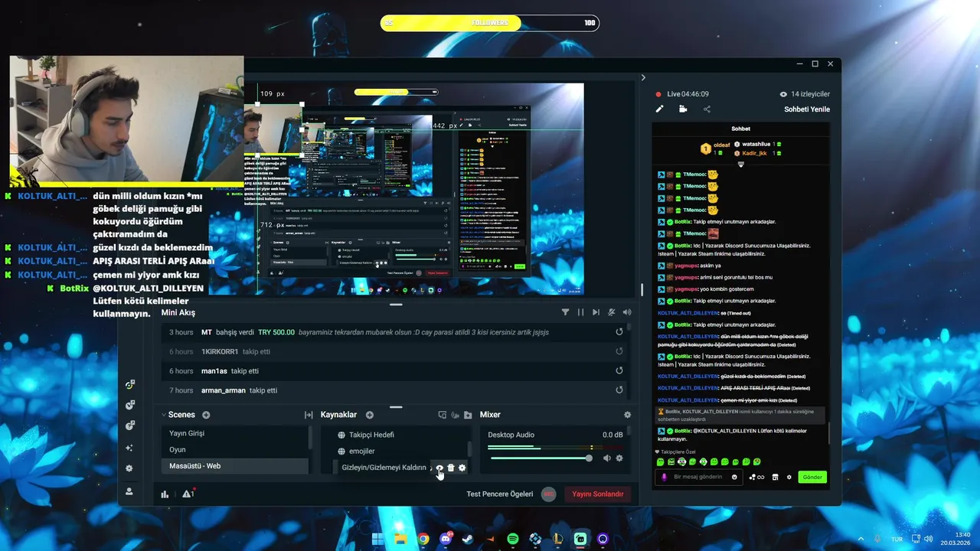The height and width of the screenshot is (551, 980).
Task: Open Streamlabs settings gear in the sidebar
Action: (129, 468)
